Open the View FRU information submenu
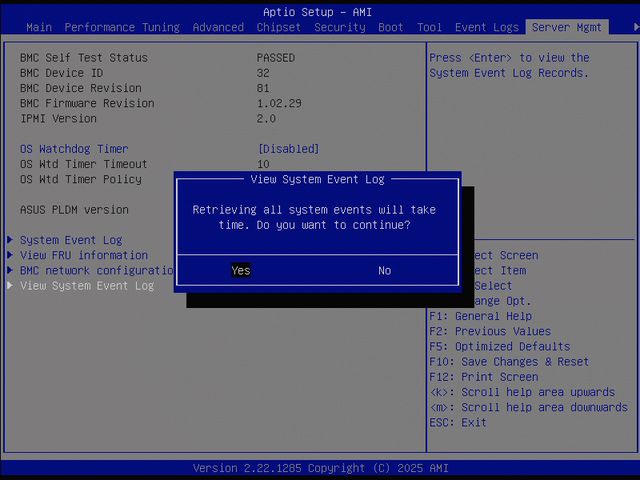The width and height of the screenshot is (640, 480). click(x=84, y=255)
